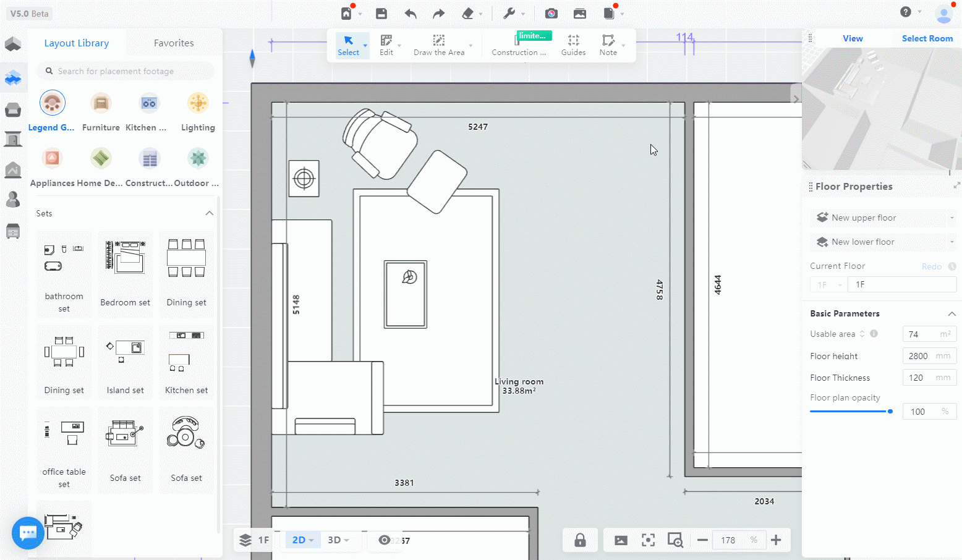Toggle the eye visibility button
This screenshot has height=560, width=962.
tap(384, 540)
